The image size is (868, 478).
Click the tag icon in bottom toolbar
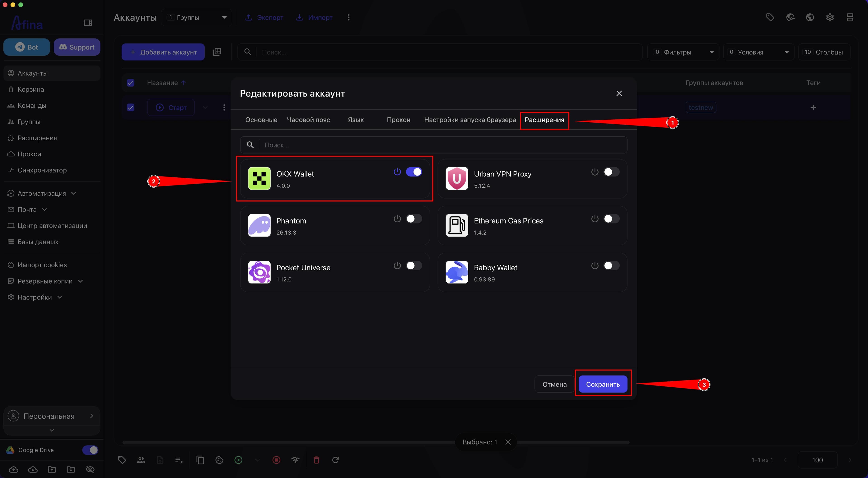[122, 460]
